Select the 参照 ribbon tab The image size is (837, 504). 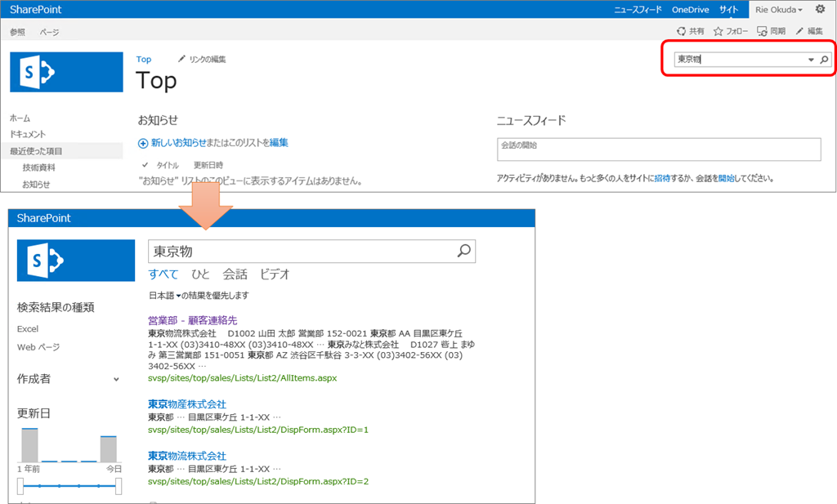pos(18,32)
